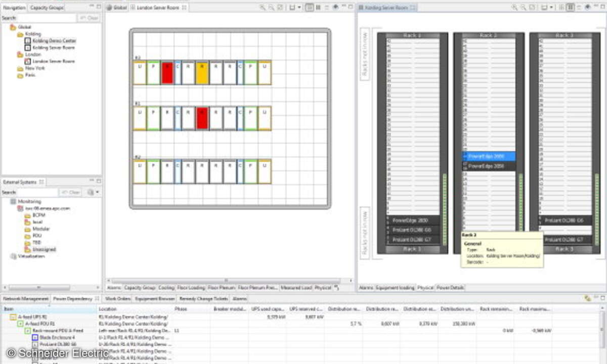Screen dimensions: 607x364
Task: Select the Virtualization node
Action: coord(28,256)
